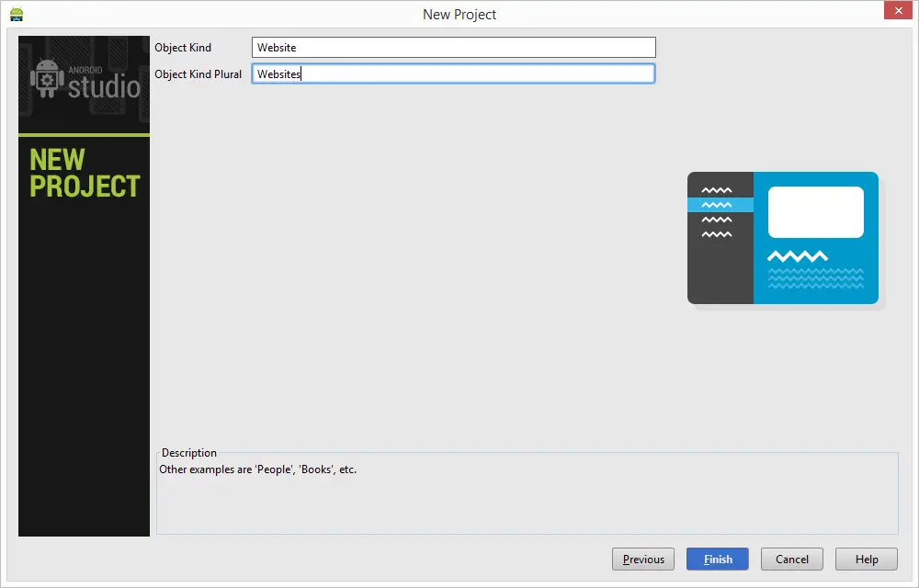Click the Android icon in the title bar
The image size is (919, 588).
[x=16, y=14]
